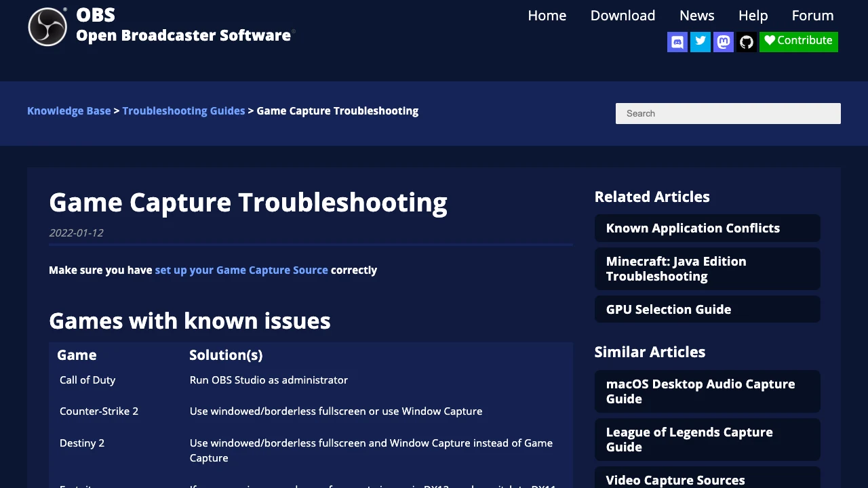Open the Discord social icon

click(677, 42)
